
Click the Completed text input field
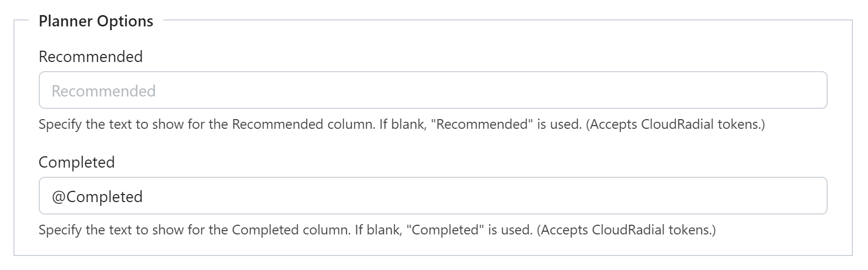pos(433,196)
